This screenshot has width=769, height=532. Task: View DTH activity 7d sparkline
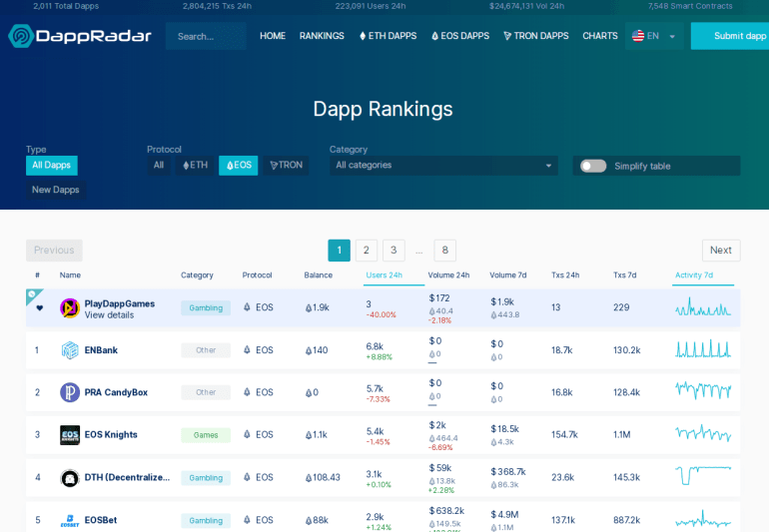pyautogui.click(x=703, y=475)
